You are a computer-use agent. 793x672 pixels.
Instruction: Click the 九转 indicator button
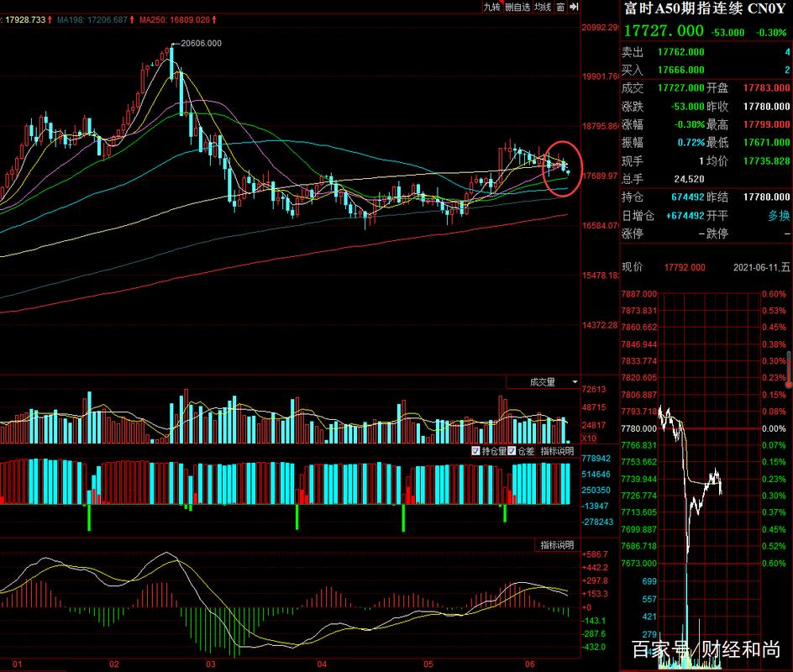(491, 7)
